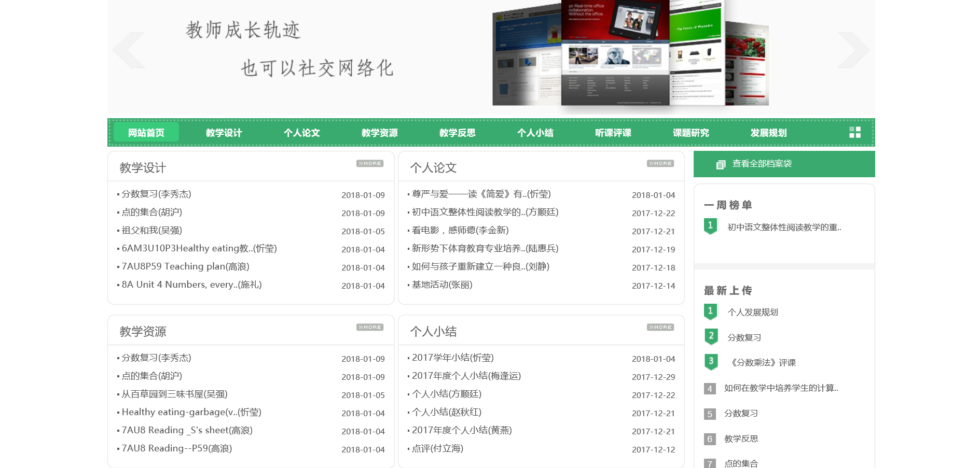Open the 听课评课 navigation tab
The height and width of the screenshot is (468, 980).
point(613,133)
